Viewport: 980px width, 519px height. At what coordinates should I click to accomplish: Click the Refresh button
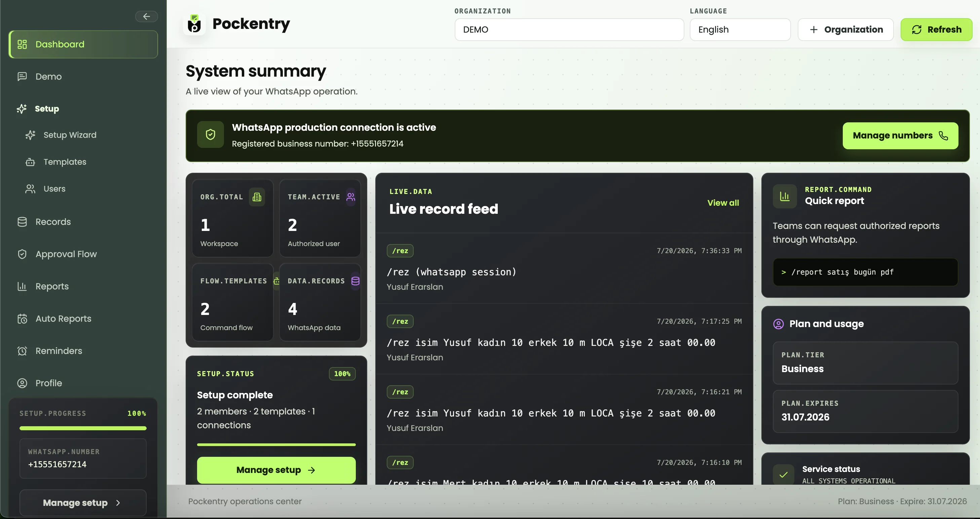pyautogui.click(x=936, y=30)
